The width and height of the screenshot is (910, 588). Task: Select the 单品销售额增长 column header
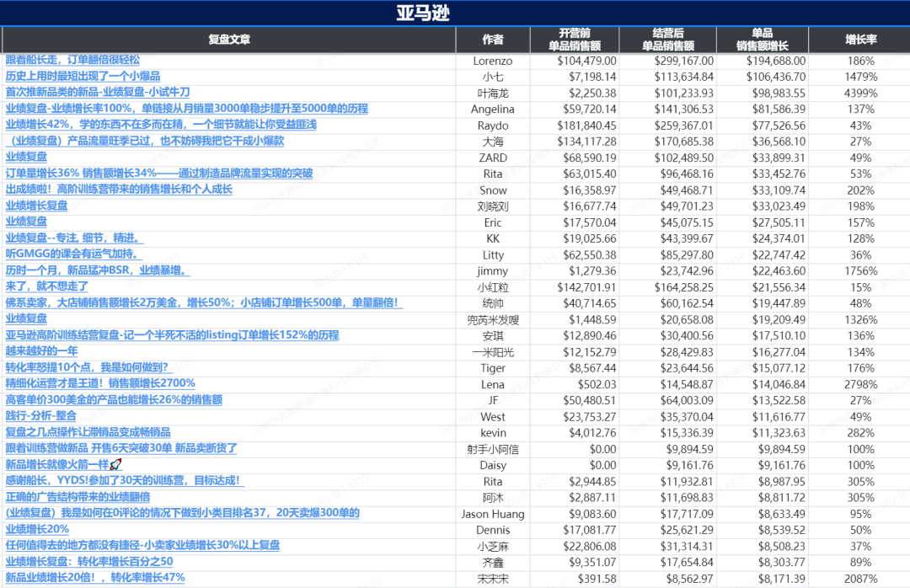pyautogui.click(x=762, y=40)
